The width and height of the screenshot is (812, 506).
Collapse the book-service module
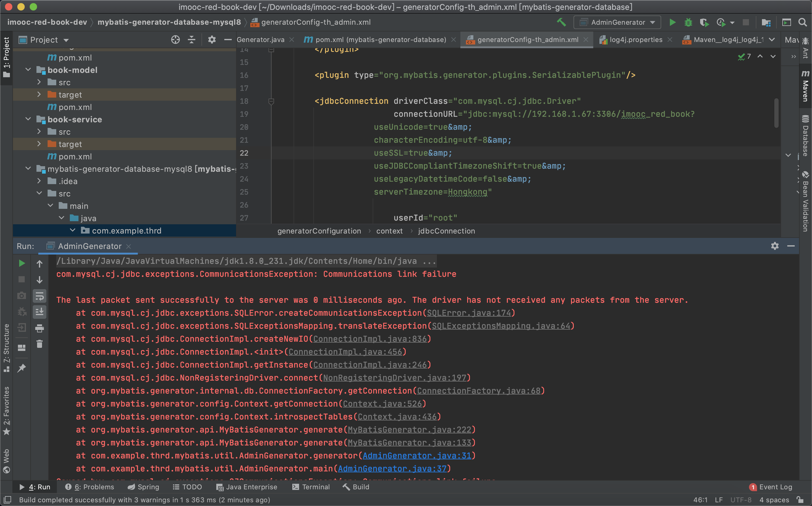(x=28, y=119)
